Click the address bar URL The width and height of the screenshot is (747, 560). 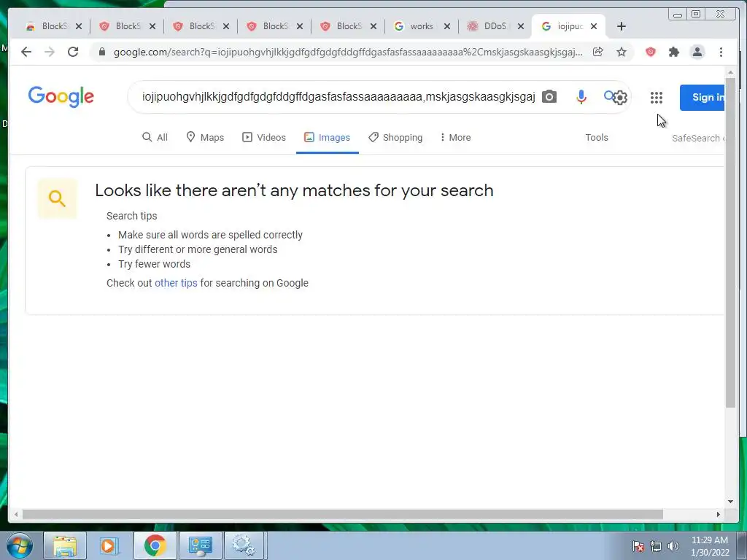pyautogui.click(x=348, y=52)
